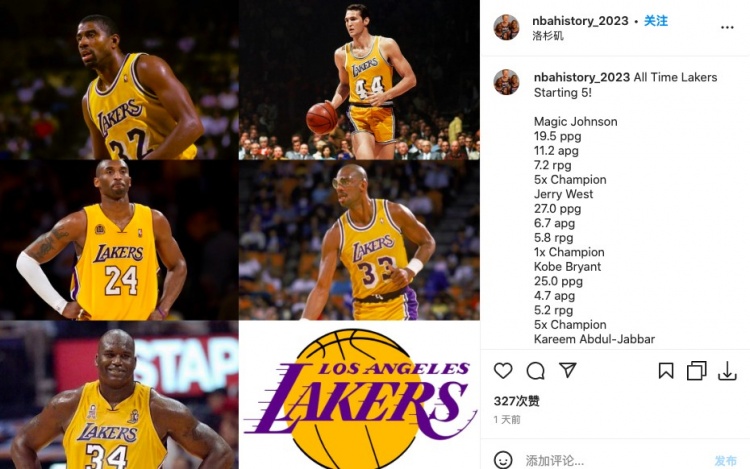The height and width of the screenshot is (469, 750).
Task: Share post using paper plane icon
Action: [568, 370]
